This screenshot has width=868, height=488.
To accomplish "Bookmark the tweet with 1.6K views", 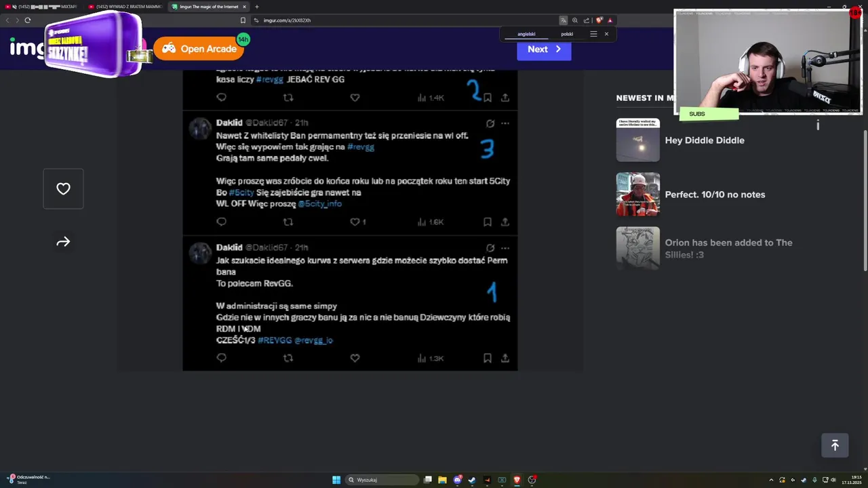I will point(487,222).
